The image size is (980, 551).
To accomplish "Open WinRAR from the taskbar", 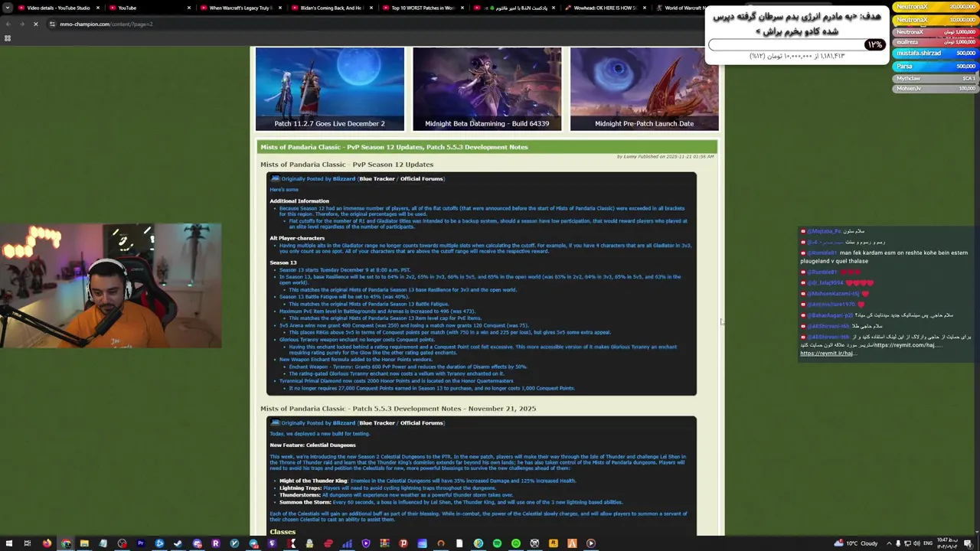I will click(x=384, y=543).
